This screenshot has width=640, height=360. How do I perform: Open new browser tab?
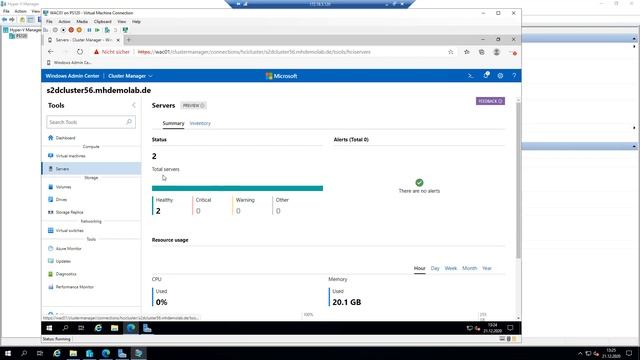[x=129, y=40]
